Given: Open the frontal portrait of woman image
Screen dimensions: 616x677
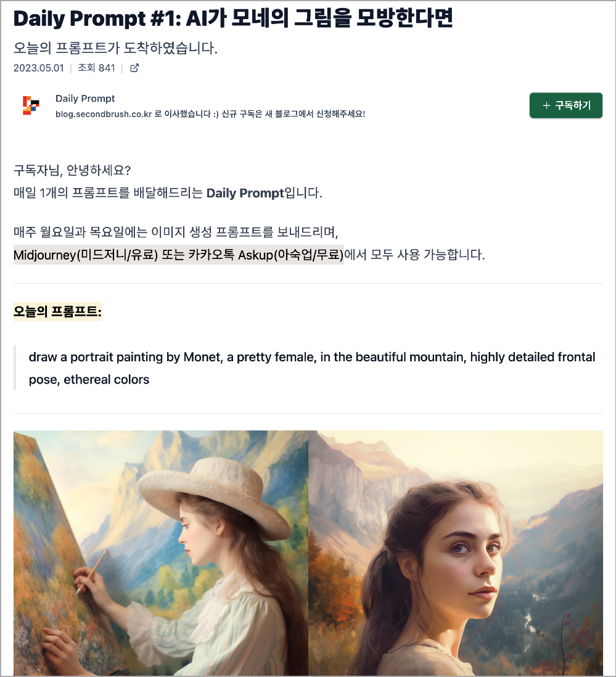Looking at the screenshot, I should pos(456,553).
